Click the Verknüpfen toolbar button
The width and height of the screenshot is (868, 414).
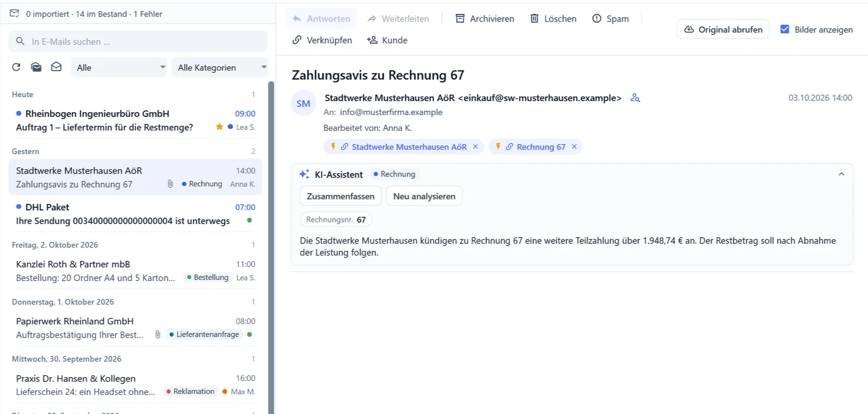322,40
